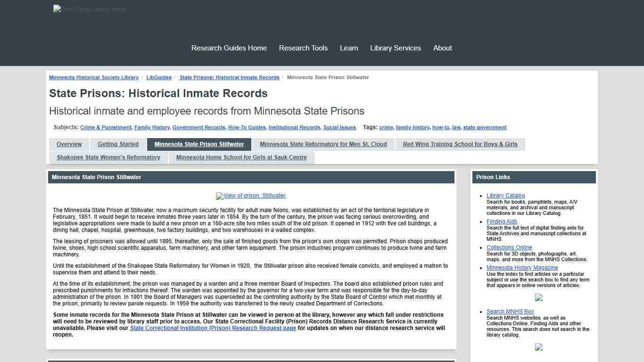Click About in the top navigation
The image size is (644, 362).
click(442, 48)
